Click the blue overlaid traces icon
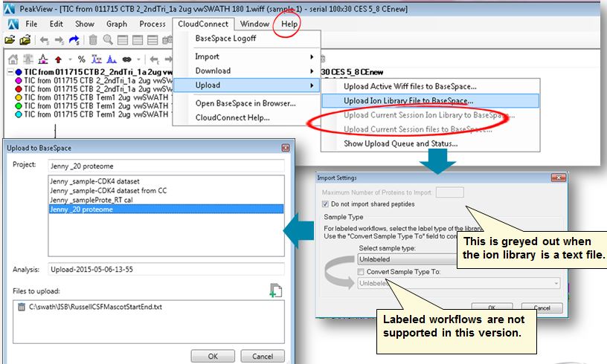The width and height of the screenshot is (607, 364). tap(97, 59)
